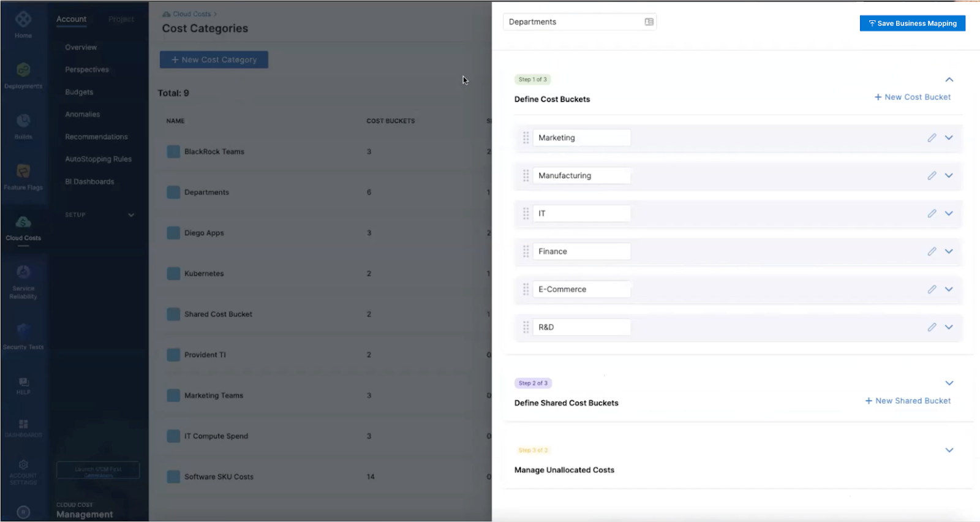
Task: Grab the drag handle on Marketing bucket
Action: (526, 138)
